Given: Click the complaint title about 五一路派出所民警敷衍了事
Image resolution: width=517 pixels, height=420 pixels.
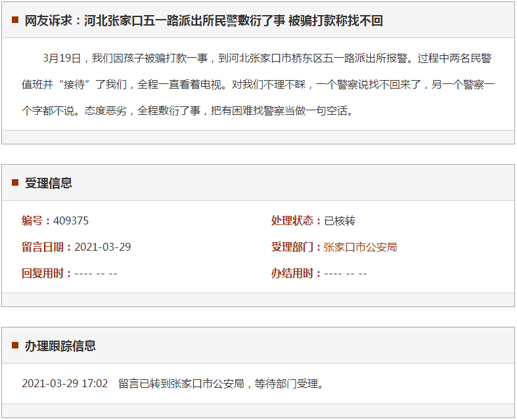Looking at the screenshot, I should 204,21.
